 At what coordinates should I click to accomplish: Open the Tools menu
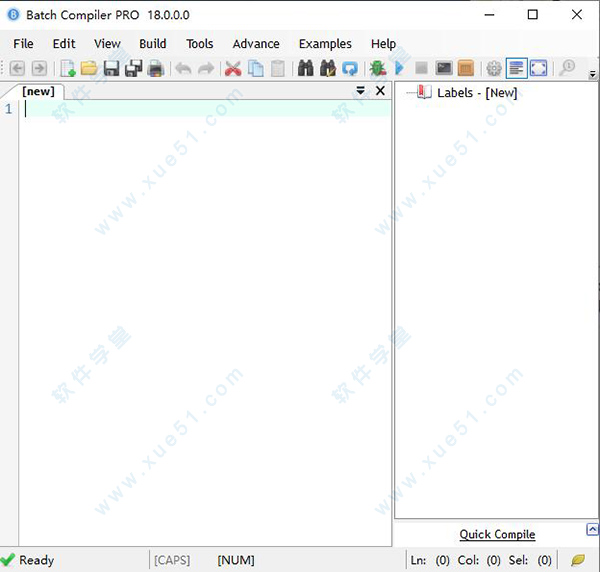[200, 44]
